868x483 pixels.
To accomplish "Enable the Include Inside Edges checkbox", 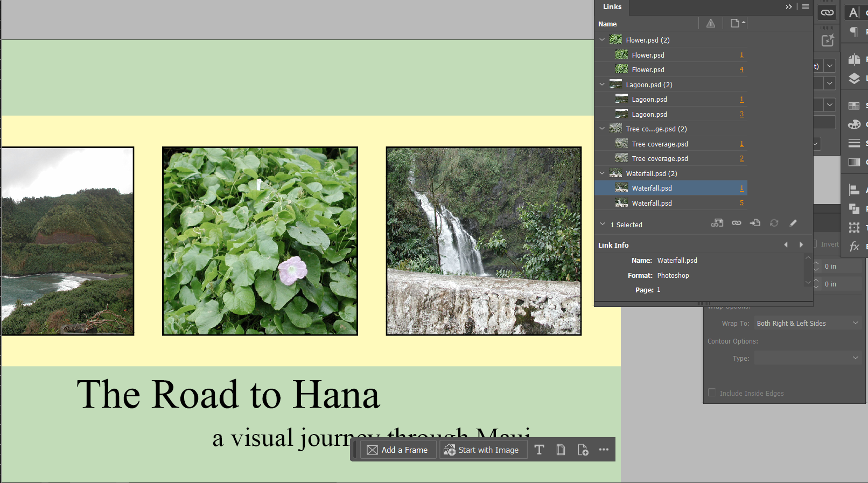I will (x=712, y=393).
